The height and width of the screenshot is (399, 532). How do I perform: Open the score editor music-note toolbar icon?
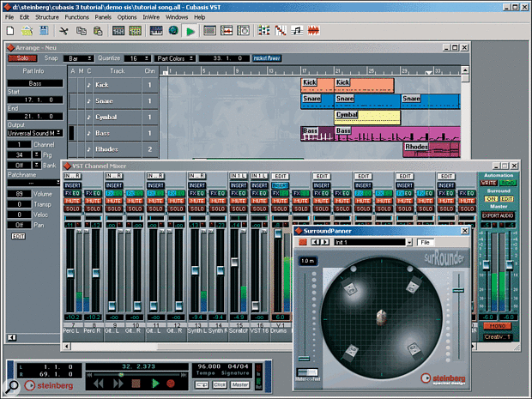point(297,31)
